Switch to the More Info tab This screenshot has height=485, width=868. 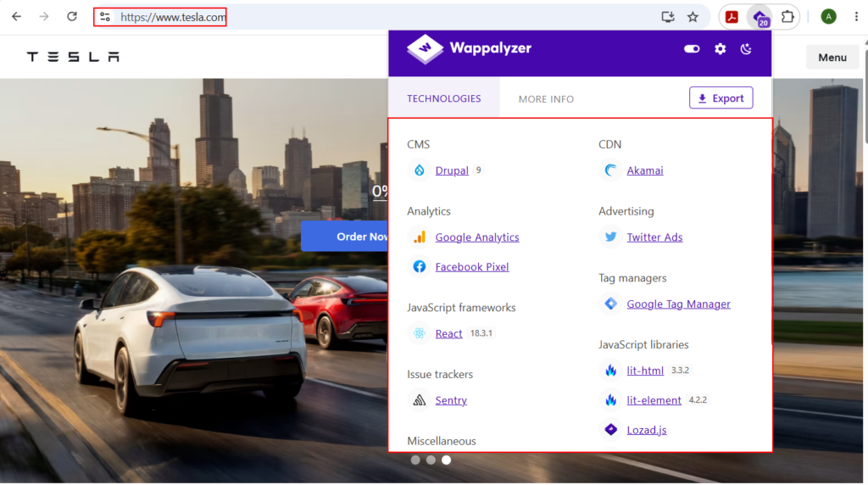click(x=546, y=98)
